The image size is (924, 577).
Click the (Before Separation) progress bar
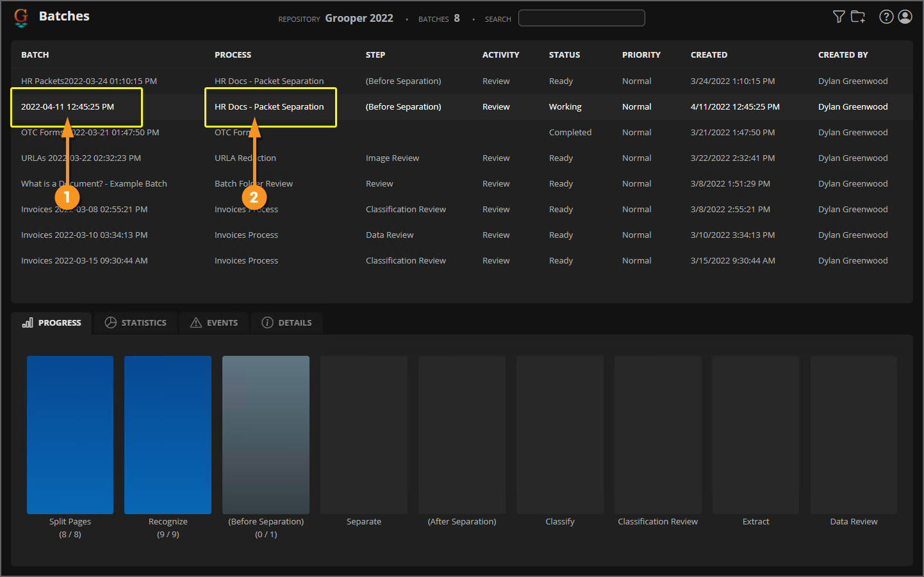266,435
